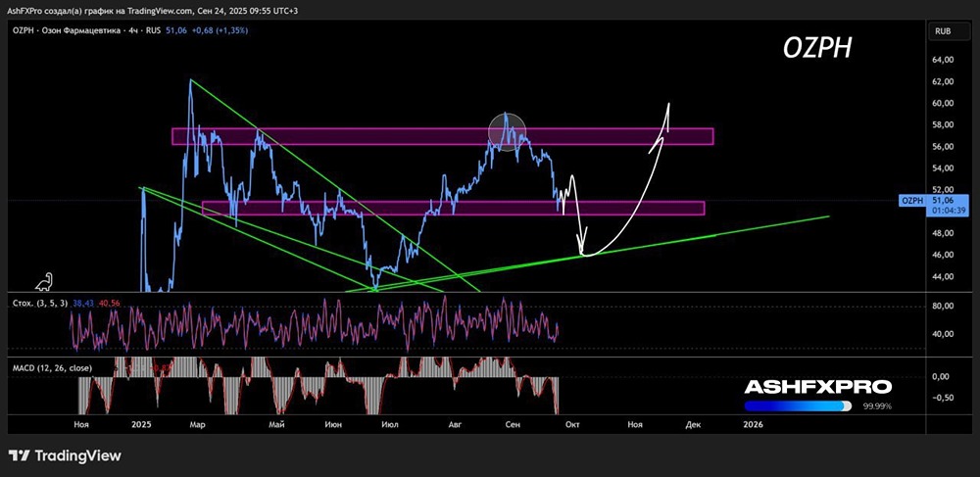Click the OZPH symbol name in the chart legend

(24, 30)
